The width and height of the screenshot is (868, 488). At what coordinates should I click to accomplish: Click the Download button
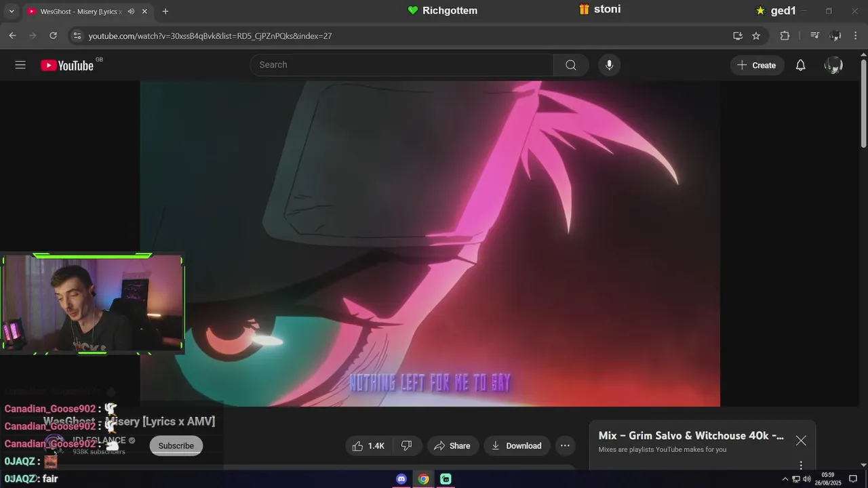click(517, 445)
